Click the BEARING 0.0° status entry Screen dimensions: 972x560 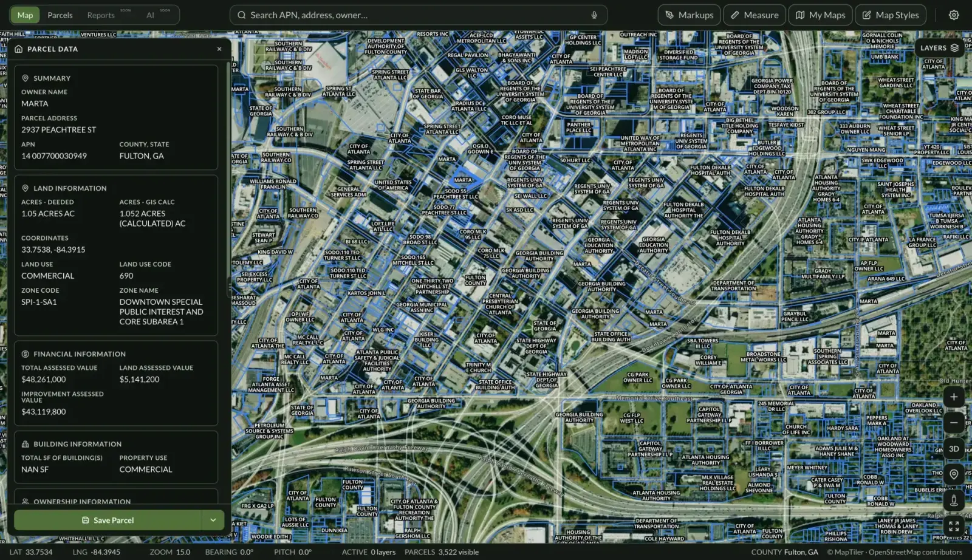pos(229,552)
